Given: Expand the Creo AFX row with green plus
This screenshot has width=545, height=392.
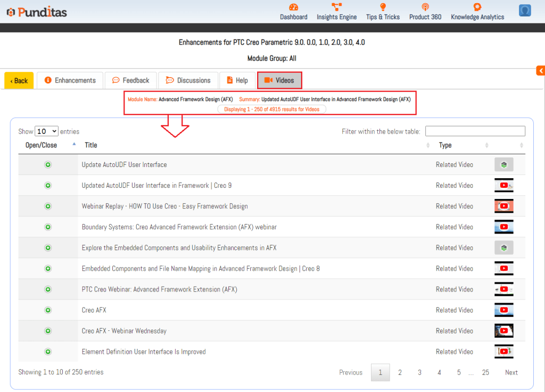Looking at the screenshot, I should [48, 310].
